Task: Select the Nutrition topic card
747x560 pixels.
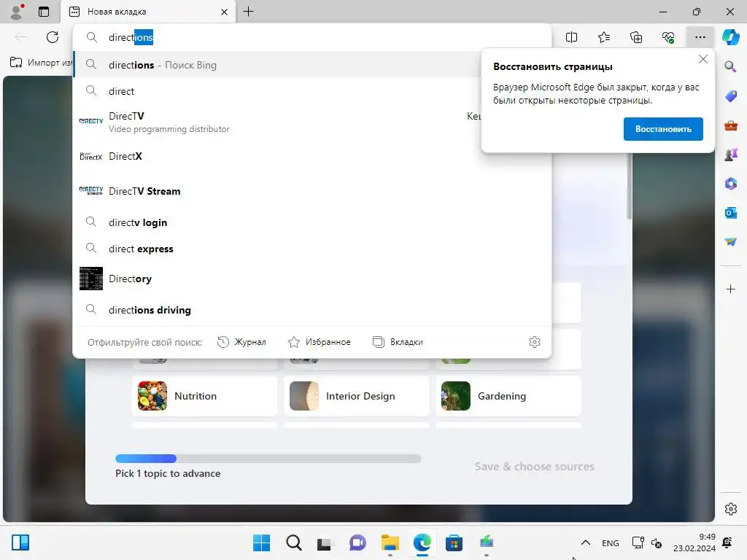Action: (205, 396)
